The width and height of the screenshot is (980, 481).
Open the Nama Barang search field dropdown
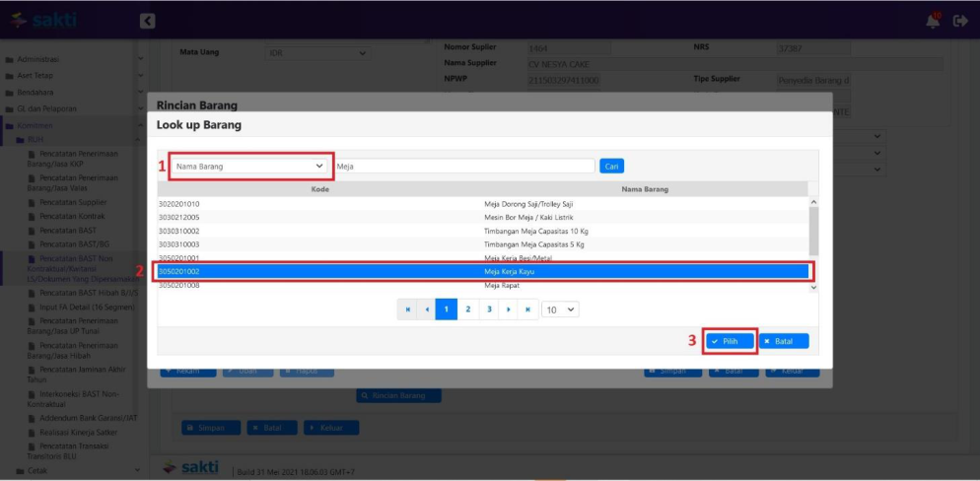click(250, 167)
